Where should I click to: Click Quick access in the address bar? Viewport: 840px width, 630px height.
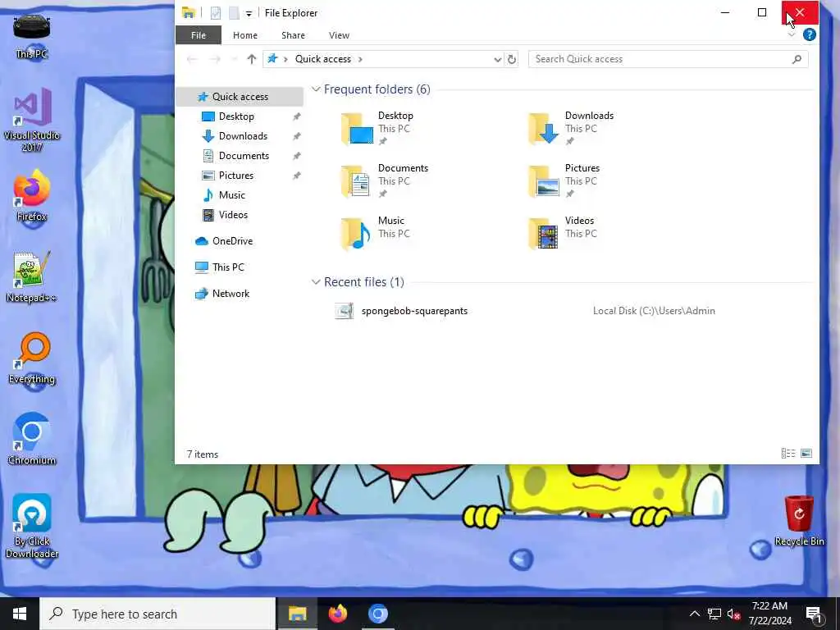coord(323,59)
